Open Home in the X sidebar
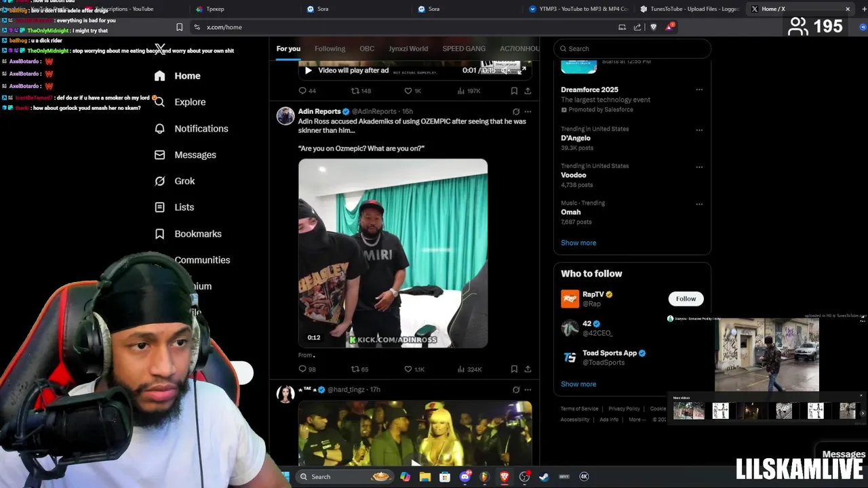Image resolution: width=868 pixels, height=488 pixels. point(177,76)
